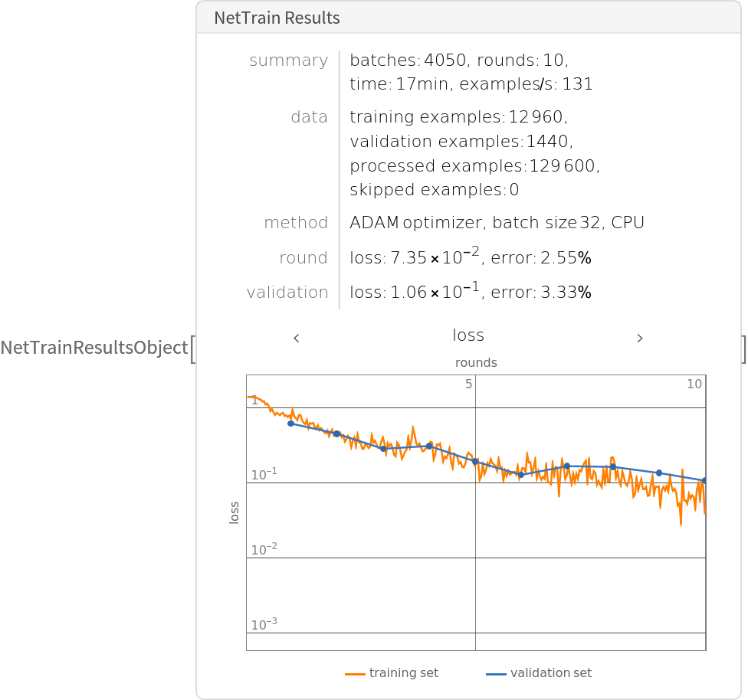Click the 'loss' plot title above the chart
The height and width of the screenshot is (700, 748).
468,335
